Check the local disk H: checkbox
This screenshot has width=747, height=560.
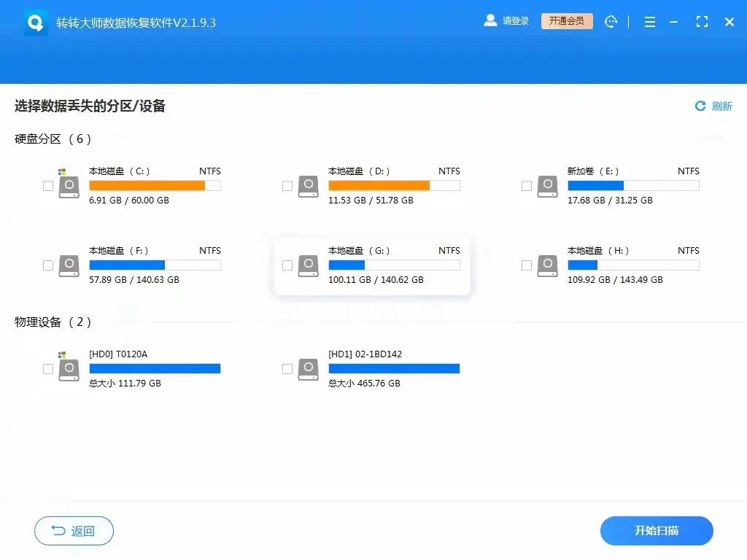coord(527,265)
